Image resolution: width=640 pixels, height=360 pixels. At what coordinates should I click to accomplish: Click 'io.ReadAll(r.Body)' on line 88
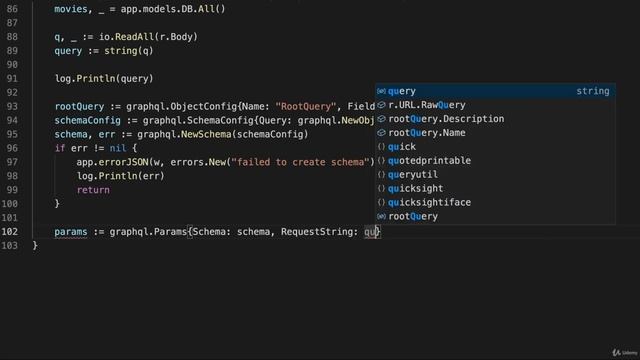point(148,37)
